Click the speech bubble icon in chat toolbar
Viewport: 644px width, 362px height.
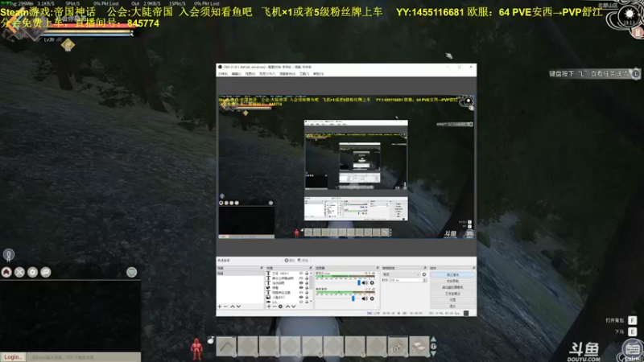click(46, 272)
